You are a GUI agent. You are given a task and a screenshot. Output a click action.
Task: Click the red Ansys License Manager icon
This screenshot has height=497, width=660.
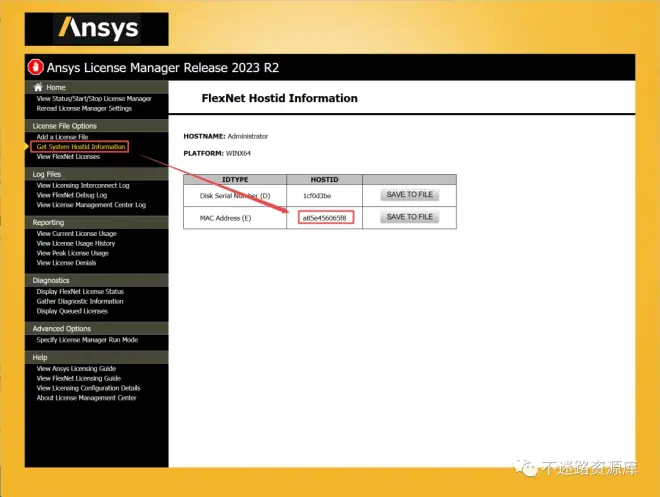(37, 68)
